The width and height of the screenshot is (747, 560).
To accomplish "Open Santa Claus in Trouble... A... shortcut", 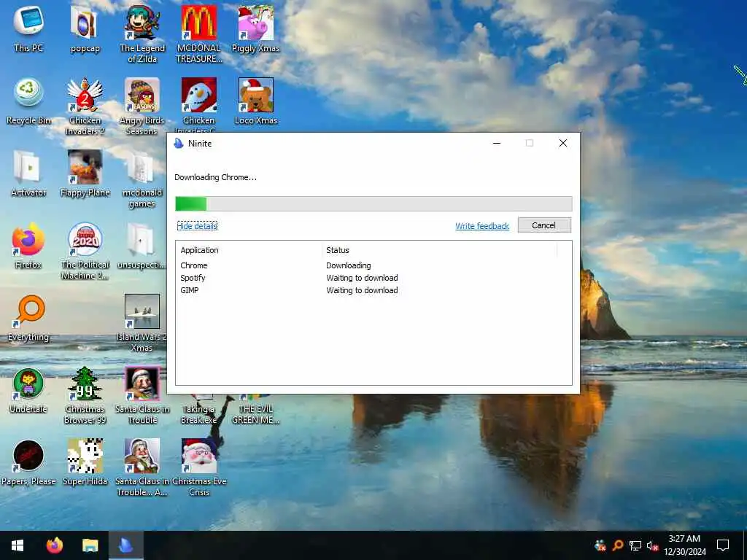I will [142, 467].
